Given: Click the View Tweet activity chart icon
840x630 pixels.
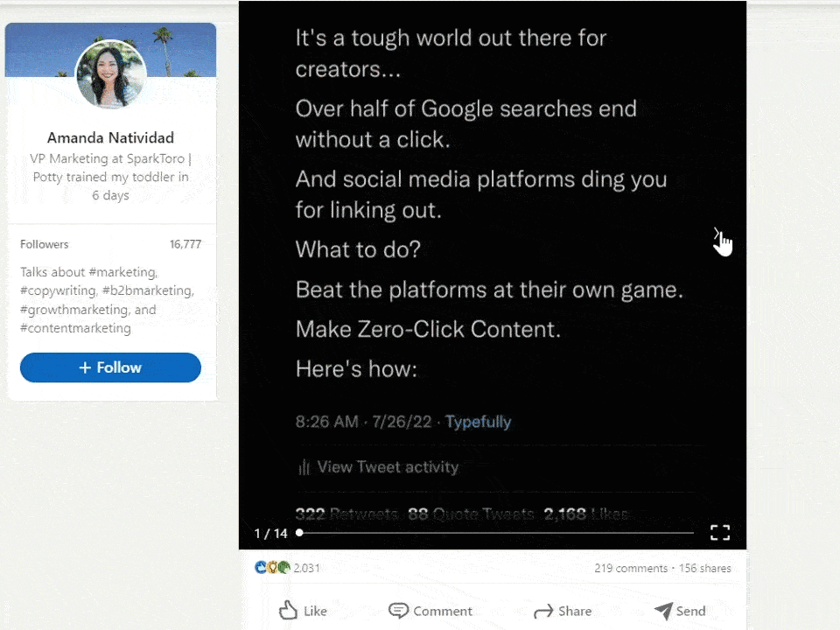Looking at the screenshot, I should 304,467.
